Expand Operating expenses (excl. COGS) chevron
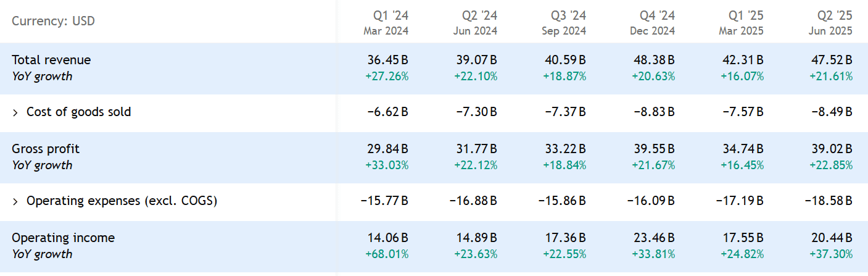Screen dimensions: 868x276 pyautogui.click(x=15, y=201)
